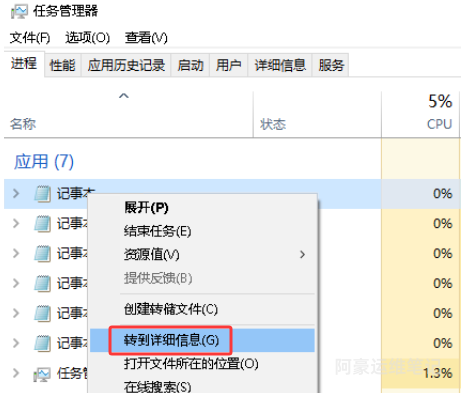461x393 pixels.
Task: Click the Task Manager title bar icon
Action: point(19,12)
